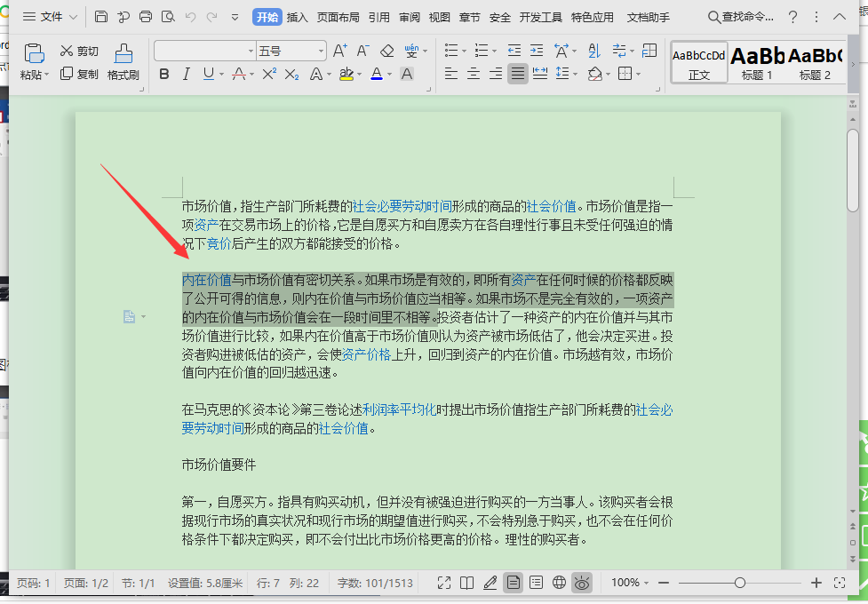Click the 查找命令 search box
The height and width of the screenshot is (604, 868).
[x=741, y=17]
